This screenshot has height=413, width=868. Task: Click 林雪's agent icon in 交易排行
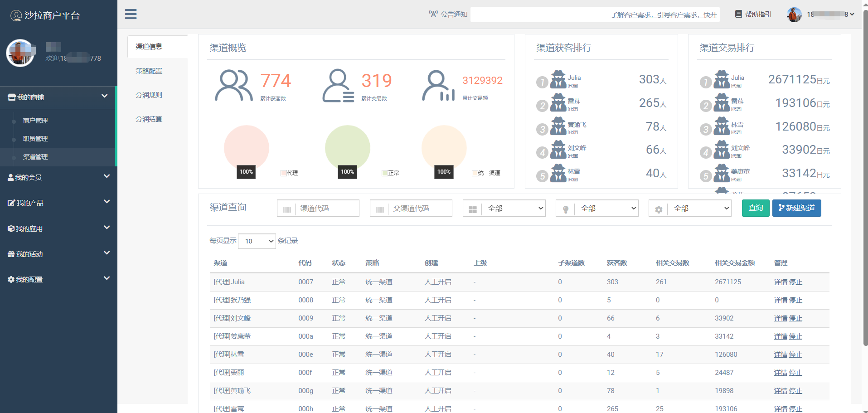721,126
